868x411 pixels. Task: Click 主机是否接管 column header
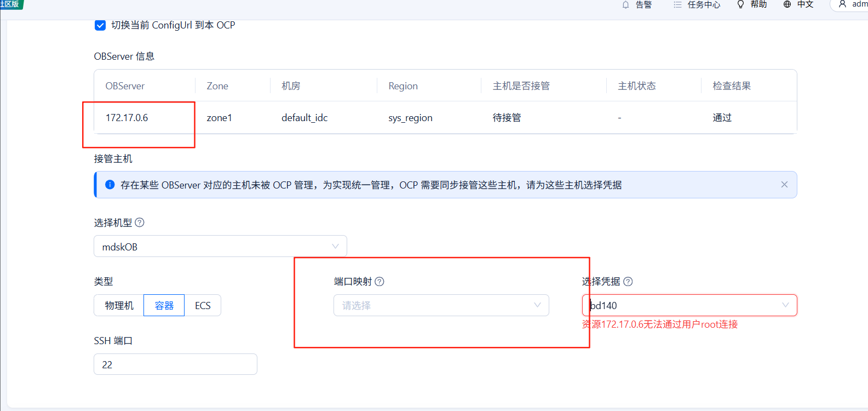click(x=521, y=86)
